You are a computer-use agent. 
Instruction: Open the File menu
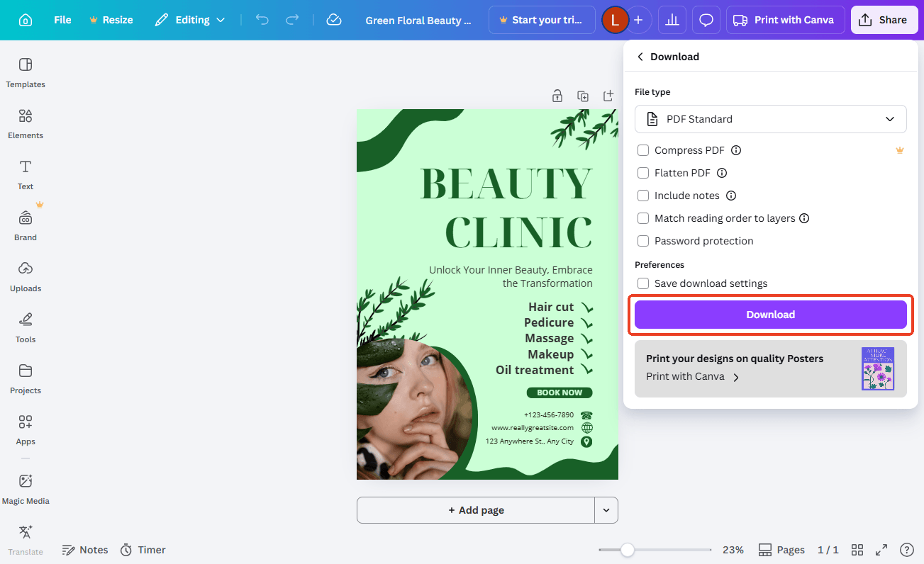click(62, 20)
